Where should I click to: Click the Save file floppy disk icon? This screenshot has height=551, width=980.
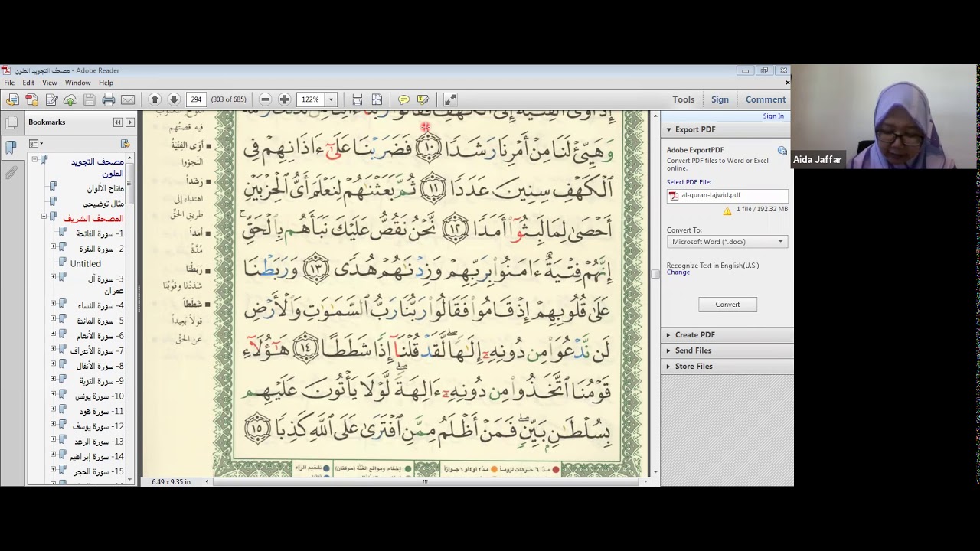(x=89, y=99)
